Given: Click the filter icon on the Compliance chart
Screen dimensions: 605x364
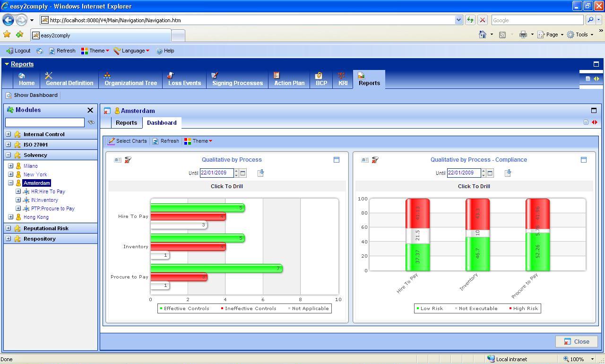Looking at the screenshot, I should pyautogui.click(x=375, y=160).
